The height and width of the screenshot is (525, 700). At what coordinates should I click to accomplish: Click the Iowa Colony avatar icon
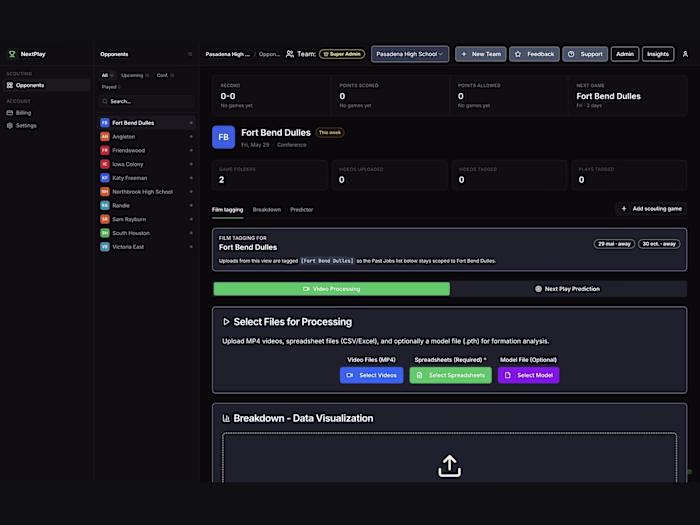105,164
